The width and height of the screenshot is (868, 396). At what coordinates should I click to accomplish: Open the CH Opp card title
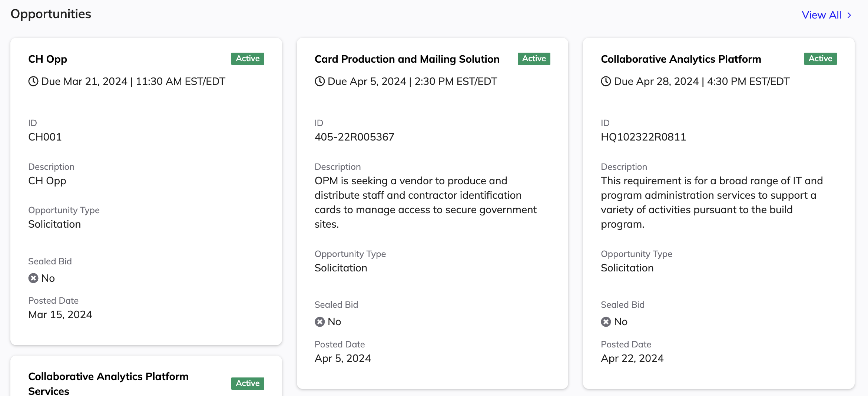point(47,59)
